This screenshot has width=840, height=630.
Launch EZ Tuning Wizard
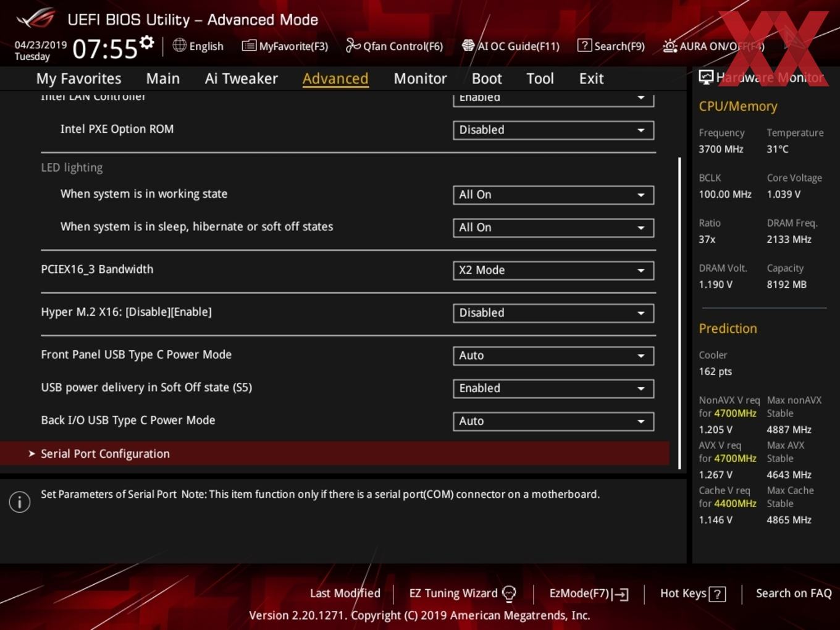[463, 594]
